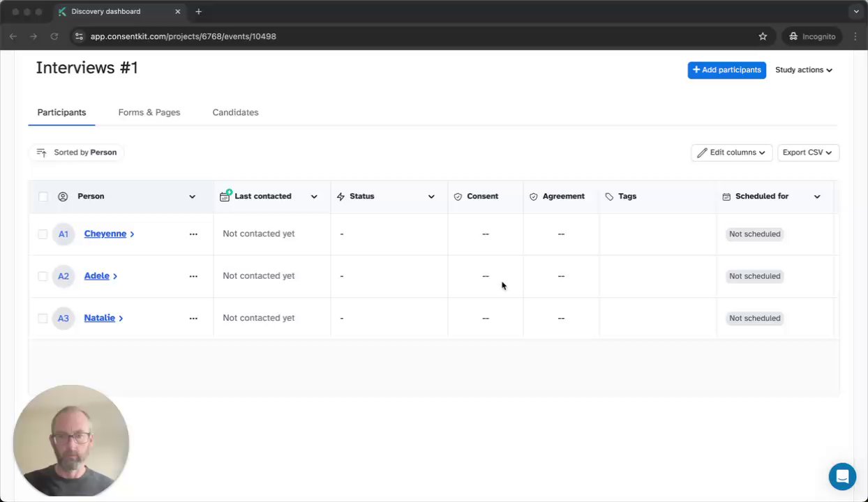The width and height of the screenshot is (868, 502).
Task: Click the sort icon beside Sorted by Person
Action: pos(41,153)
